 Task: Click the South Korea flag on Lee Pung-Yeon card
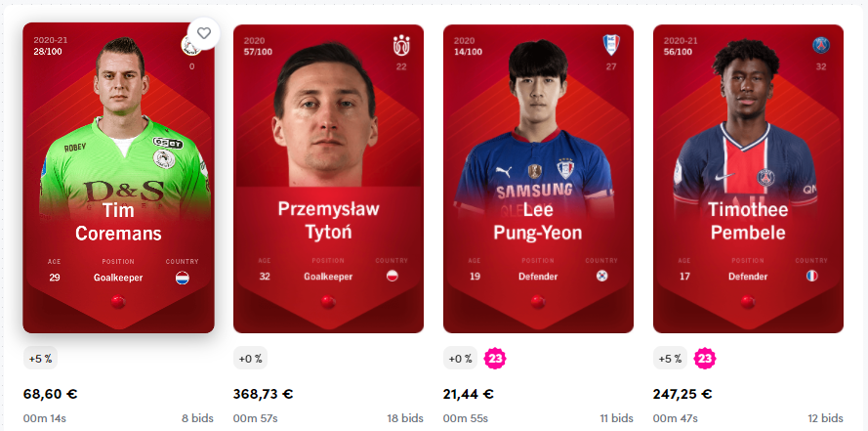pos(601,276)
